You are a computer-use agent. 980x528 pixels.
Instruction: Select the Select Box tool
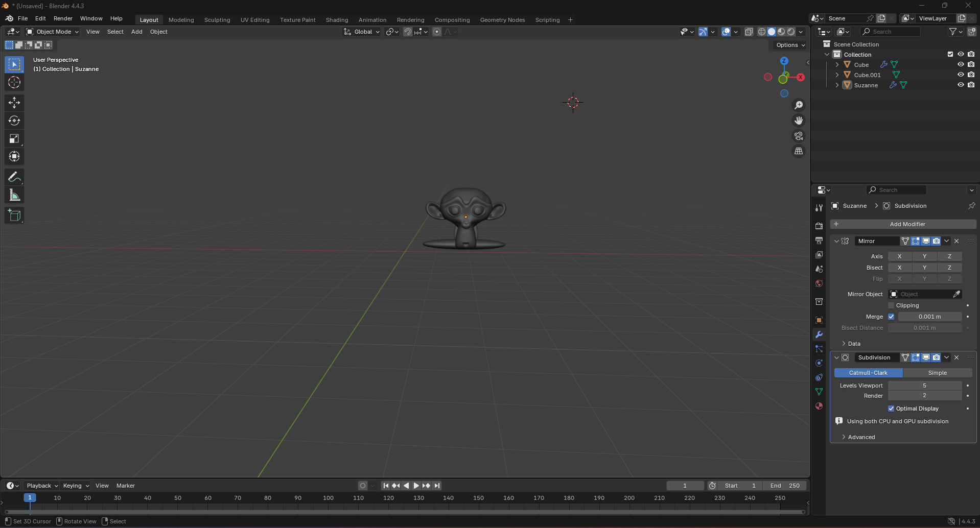coord(14,64)
